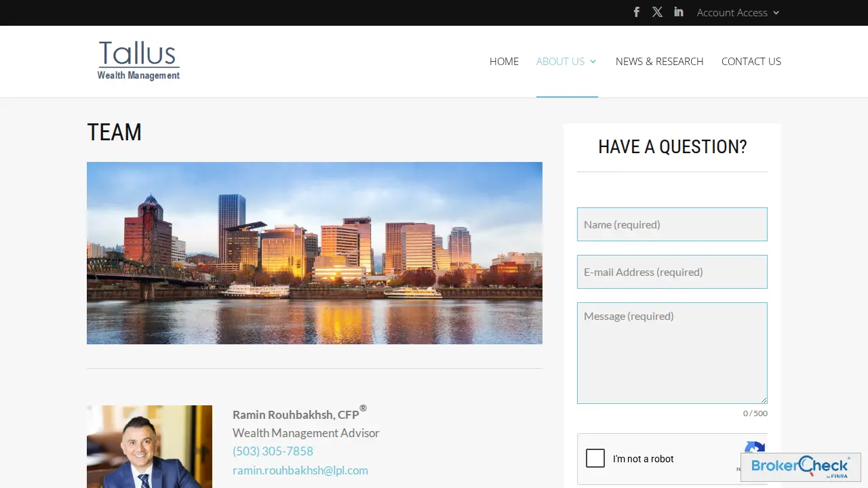The width and height of the screenshot is (868, 488).
Task: Focus the E-mail Address (required) field
Action: point(672,272)
